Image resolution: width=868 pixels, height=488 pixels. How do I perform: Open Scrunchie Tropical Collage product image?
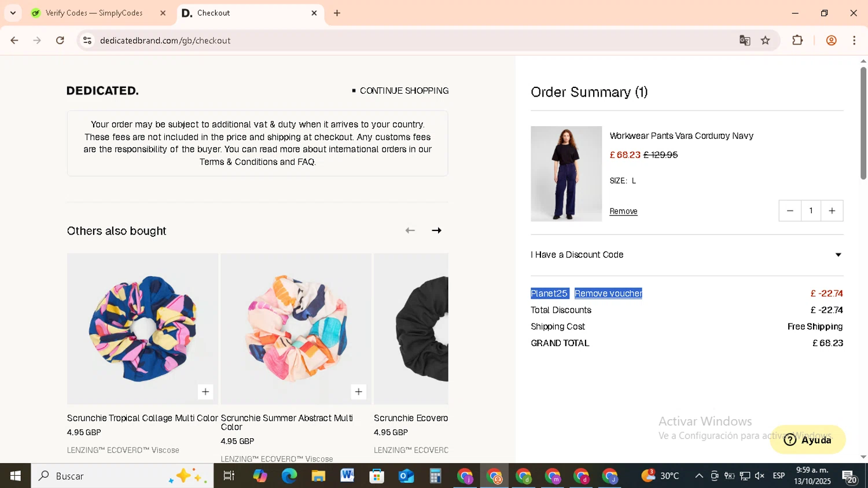point(142,329)
